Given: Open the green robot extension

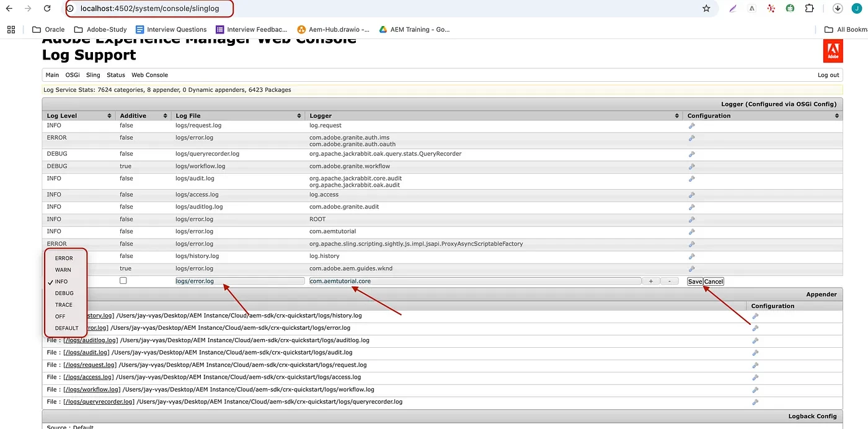Looking at the screenshot, I should (x=790, y=9).
